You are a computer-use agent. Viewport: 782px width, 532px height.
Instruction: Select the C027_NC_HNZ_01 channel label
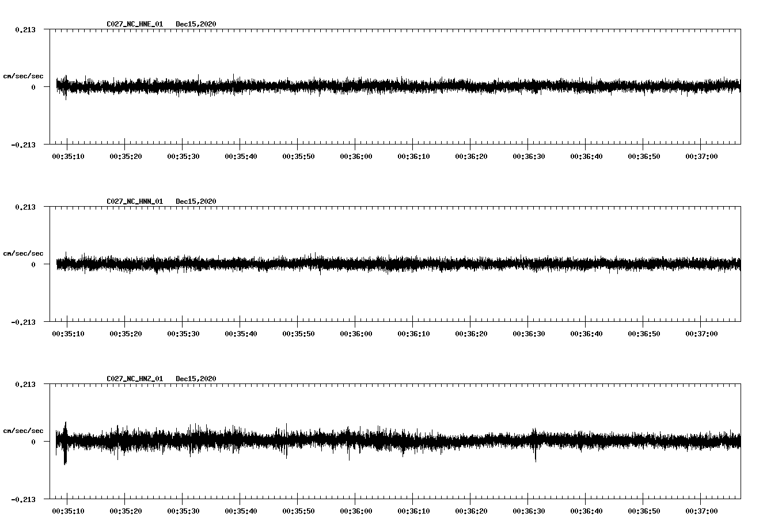(x=134, y=379)
